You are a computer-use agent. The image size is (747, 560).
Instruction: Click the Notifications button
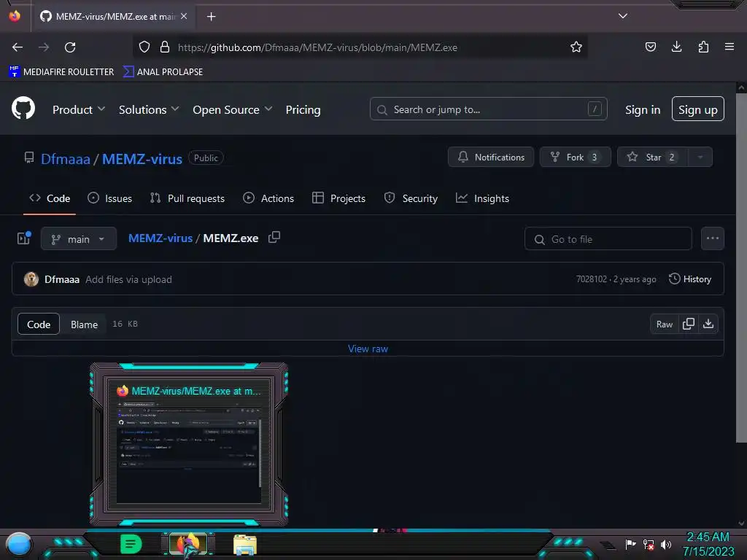(491, 157)
